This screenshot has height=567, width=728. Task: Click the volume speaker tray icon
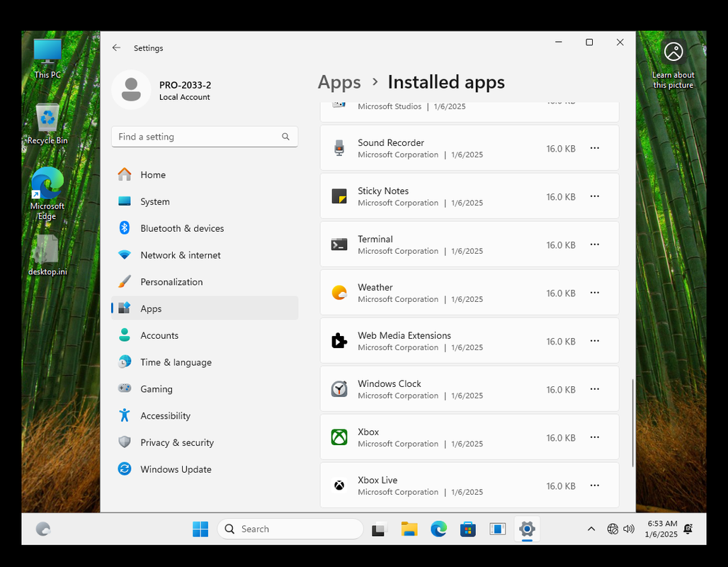(629, 529)
